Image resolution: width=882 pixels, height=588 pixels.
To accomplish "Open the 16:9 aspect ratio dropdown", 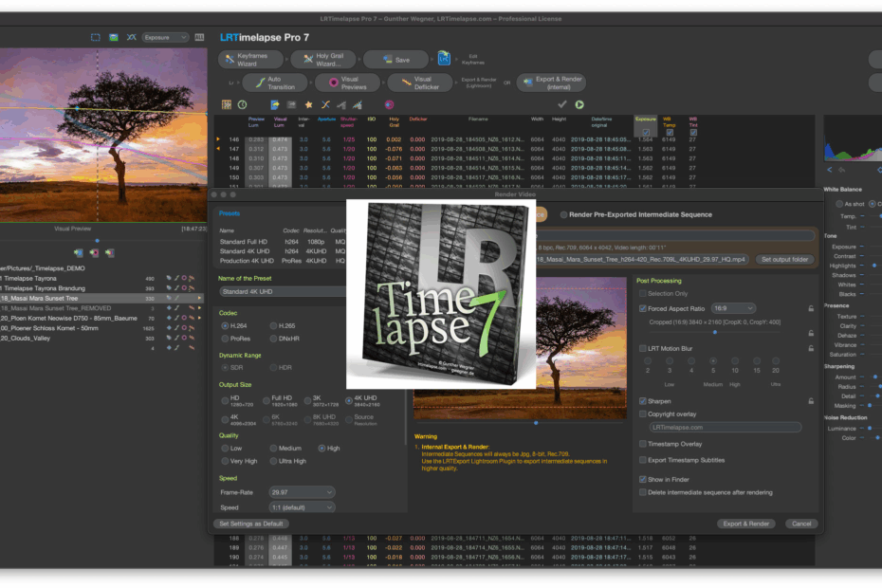I will (x=733, y=308).
